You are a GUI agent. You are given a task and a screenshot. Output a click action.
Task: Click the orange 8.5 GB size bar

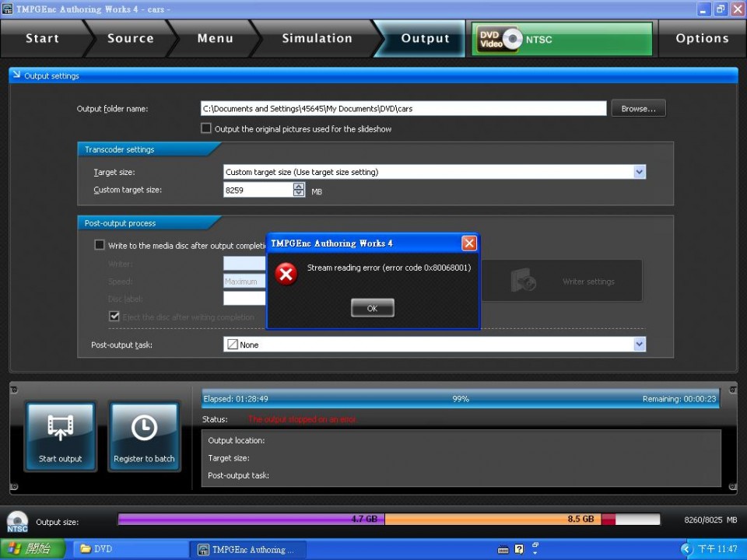pos(493,519)
